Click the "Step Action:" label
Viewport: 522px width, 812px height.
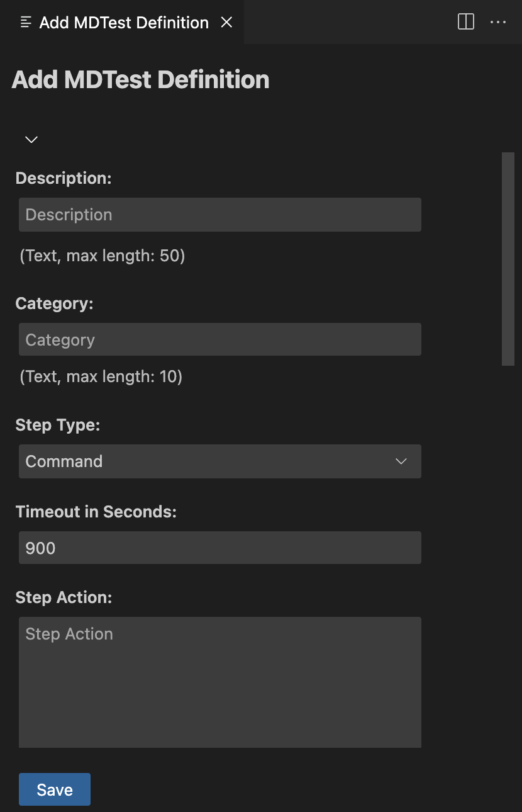click(64, 597)
